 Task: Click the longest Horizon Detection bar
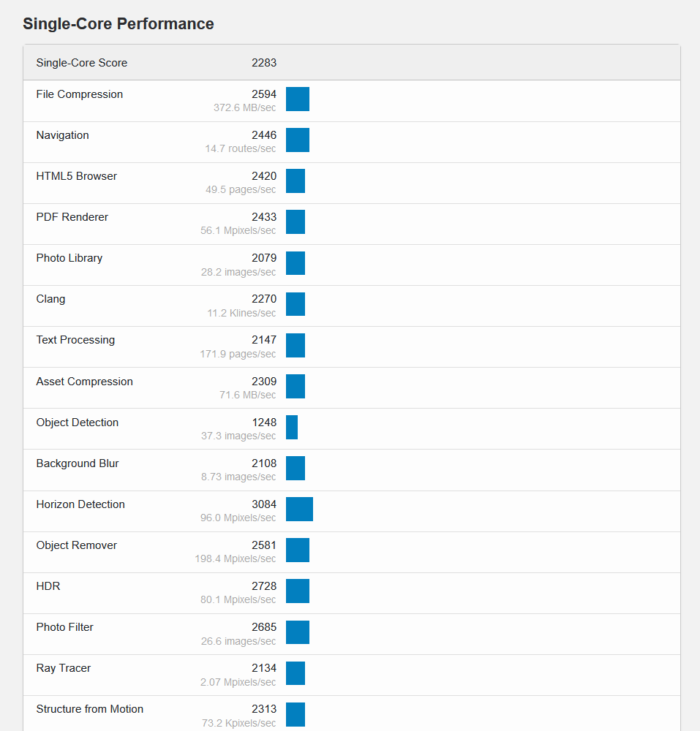tap(299, 510)
